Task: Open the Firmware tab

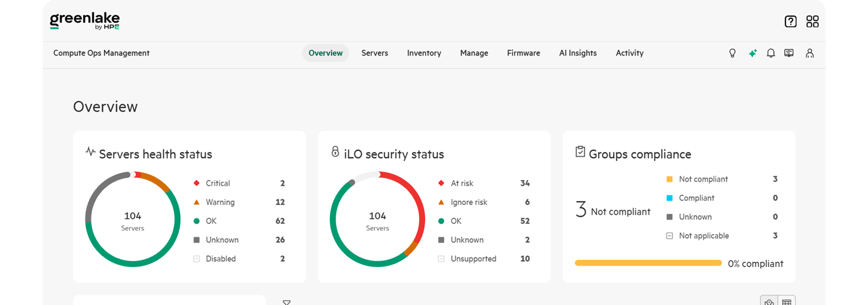Action: point(523,53)
